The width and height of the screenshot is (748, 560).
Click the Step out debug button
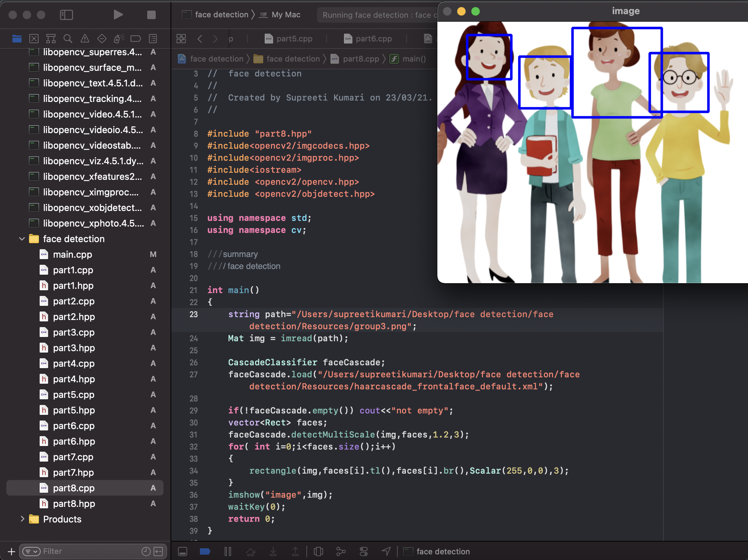point(295,552)
